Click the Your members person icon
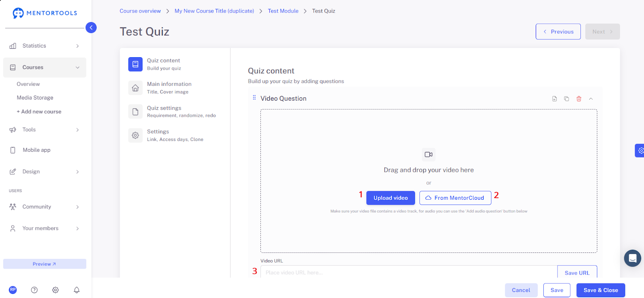 click(x=13, y=228)
